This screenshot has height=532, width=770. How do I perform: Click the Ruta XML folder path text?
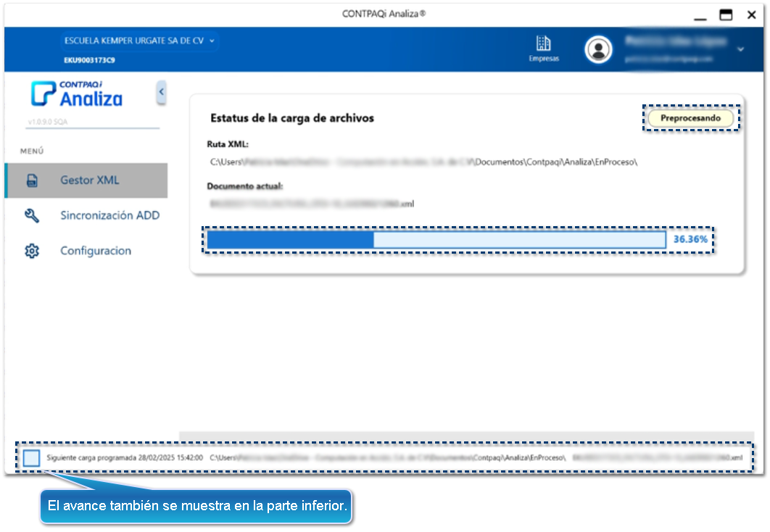(424, 162)
